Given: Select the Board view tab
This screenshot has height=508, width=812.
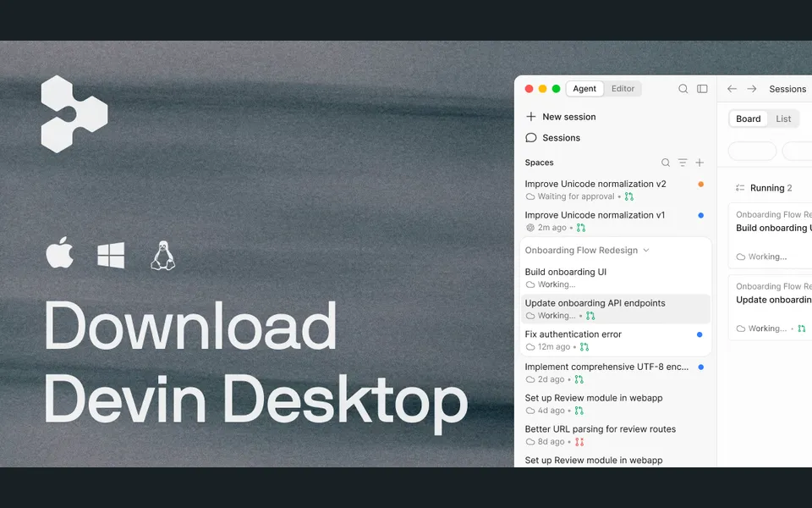Looking at the screenshot, I should 749,119.
